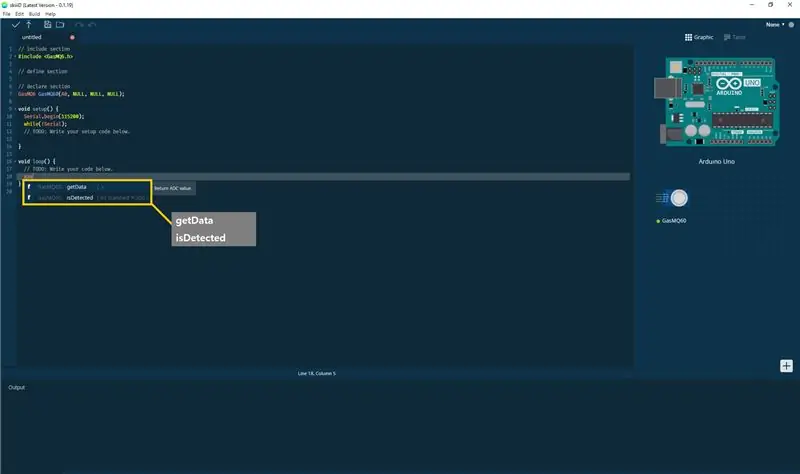Open the Help menu
This screenshot has width=800, height=474.
tap(51, 14)
